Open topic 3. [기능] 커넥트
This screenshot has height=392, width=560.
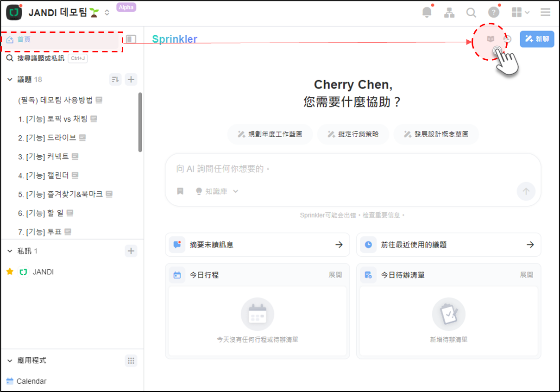[48, 157]
